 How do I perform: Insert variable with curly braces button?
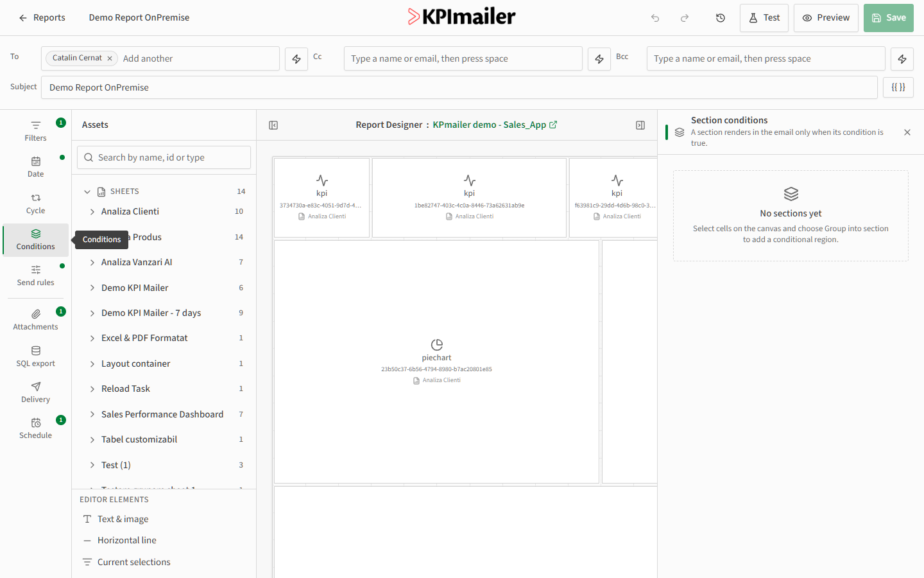point(898,87)
